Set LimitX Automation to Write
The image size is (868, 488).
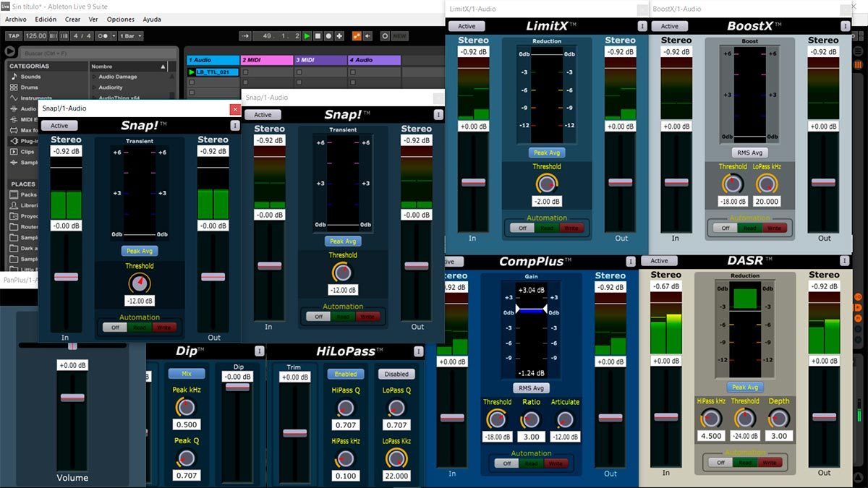(571, 228)
